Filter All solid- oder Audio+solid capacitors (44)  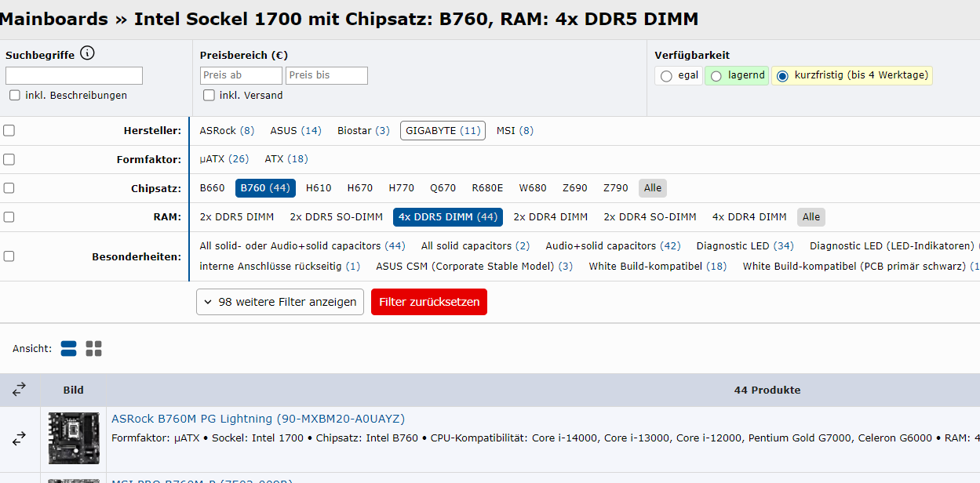(x=303, y=246)
